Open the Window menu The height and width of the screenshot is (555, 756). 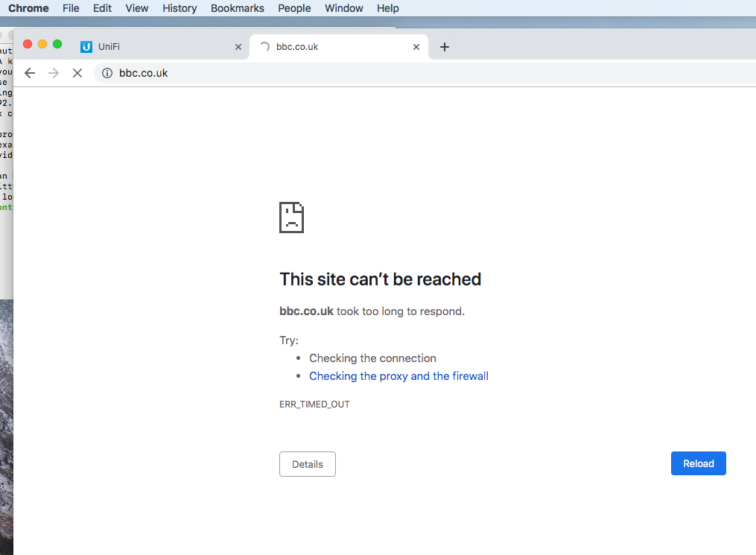(344, 8)
